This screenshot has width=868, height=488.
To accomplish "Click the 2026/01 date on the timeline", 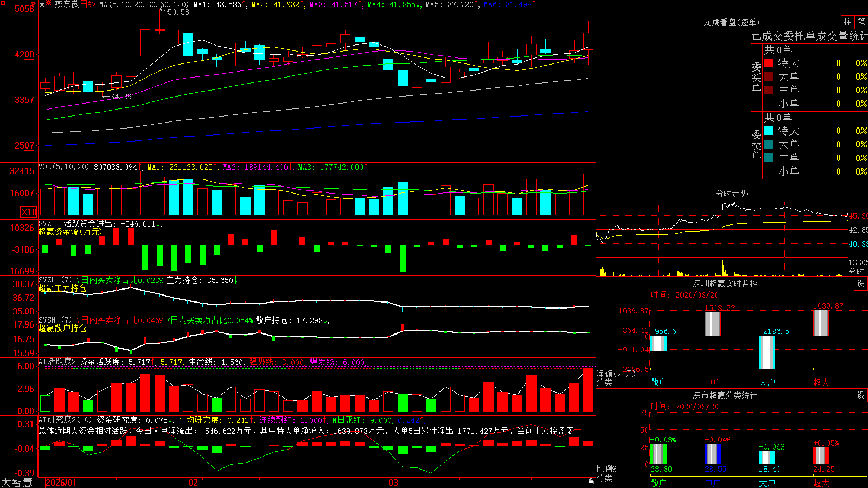I will click(x=61, y=483).
